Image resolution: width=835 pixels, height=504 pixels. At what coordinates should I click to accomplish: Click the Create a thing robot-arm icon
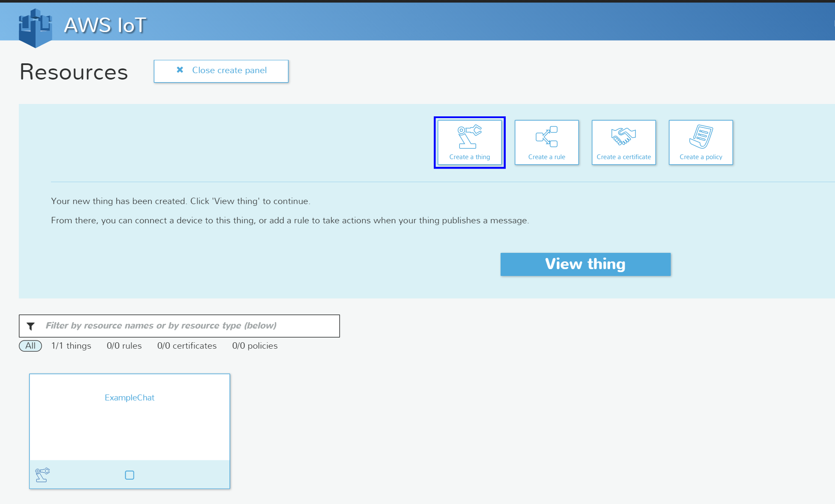click(469, 137)
